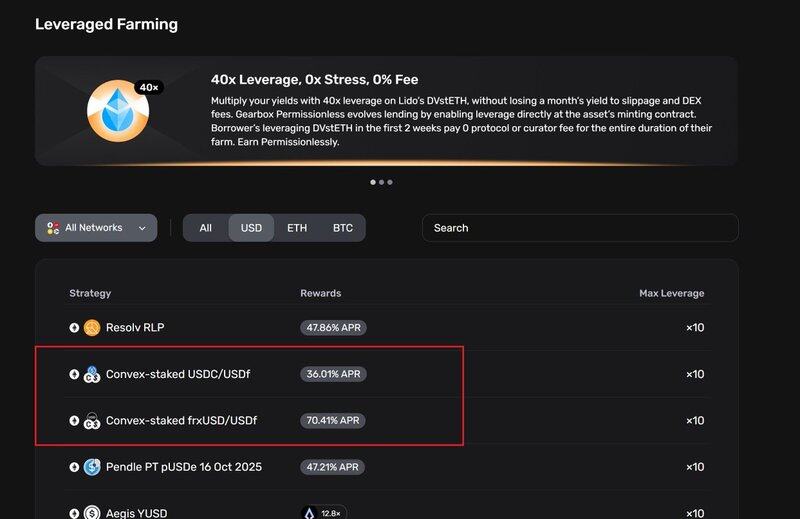Open the All Networks dropdown
Screen dimensions: 800x519
[96, 228]
